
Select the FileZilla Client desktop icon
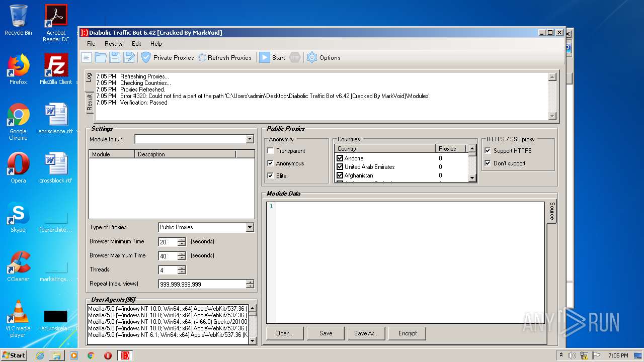pos(56,69)
